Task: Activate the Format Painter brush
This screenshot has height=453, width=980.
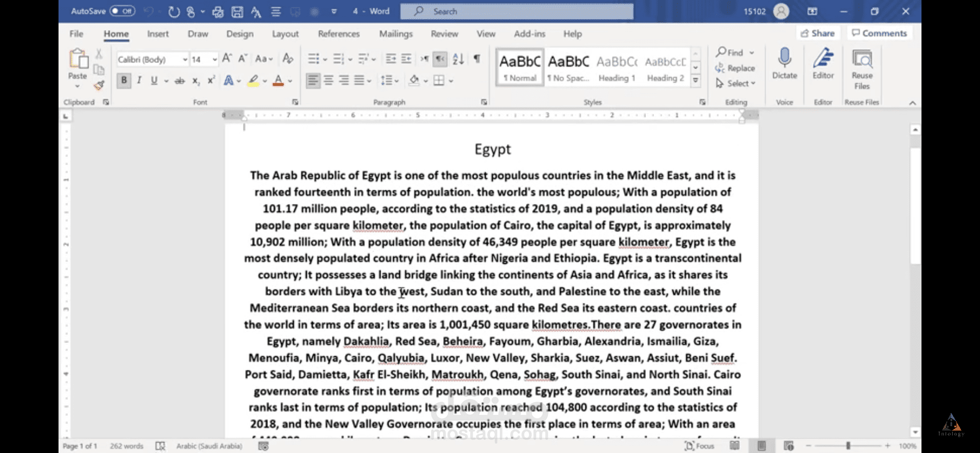Action: pyautogui.click(x=99, y=85)
